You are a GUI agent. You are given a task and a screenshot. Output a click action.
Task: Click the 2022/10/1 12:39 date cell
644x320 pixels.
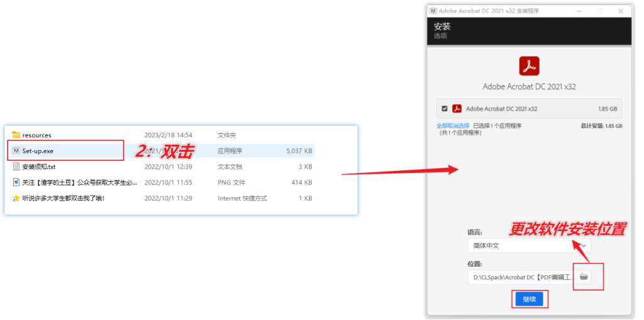169,167
